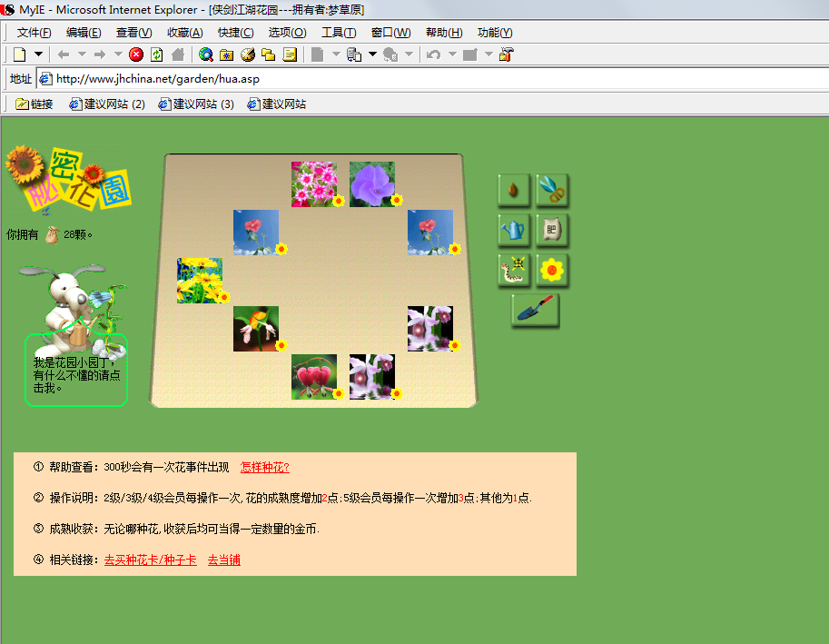Open the 编辑(E) menu

84,33
